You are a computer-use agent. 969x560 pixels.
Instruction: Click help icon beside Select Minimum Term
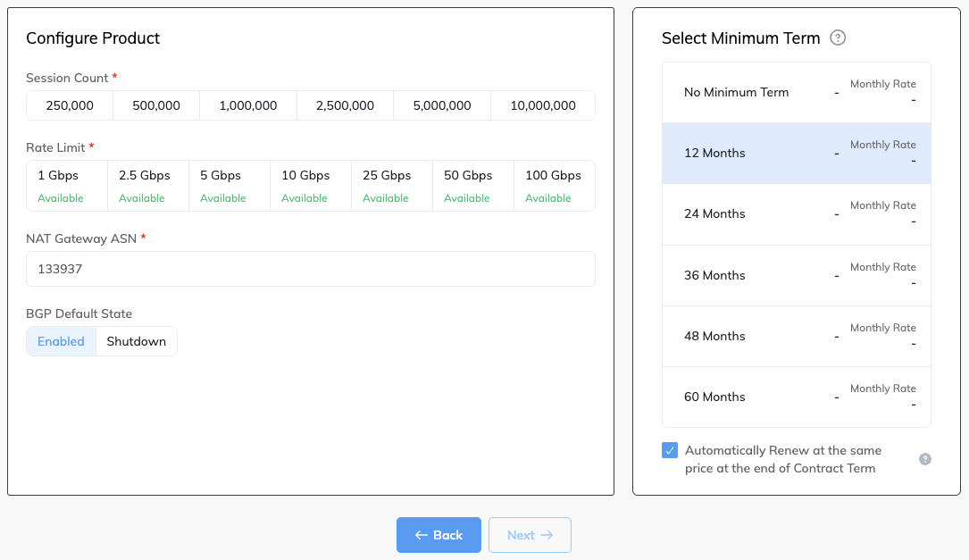click(x=838, y=38)
